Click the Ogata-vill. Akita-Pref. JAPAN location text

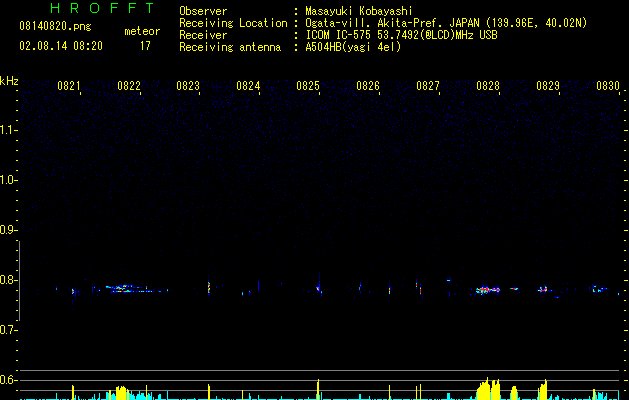coord(446,23)
